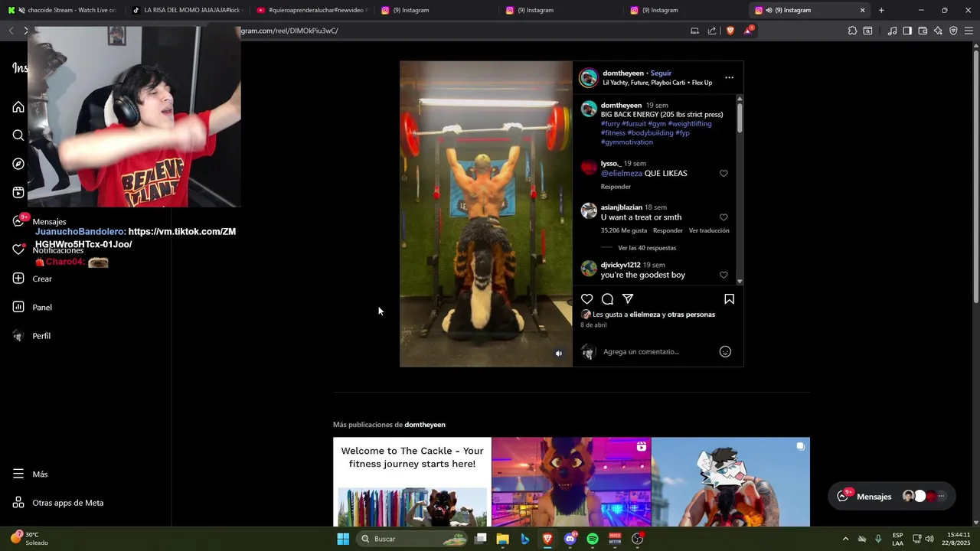Expand Ver las 40 respuestas
This screenshot has width=980, height=551.
click(x=647, y=248)
